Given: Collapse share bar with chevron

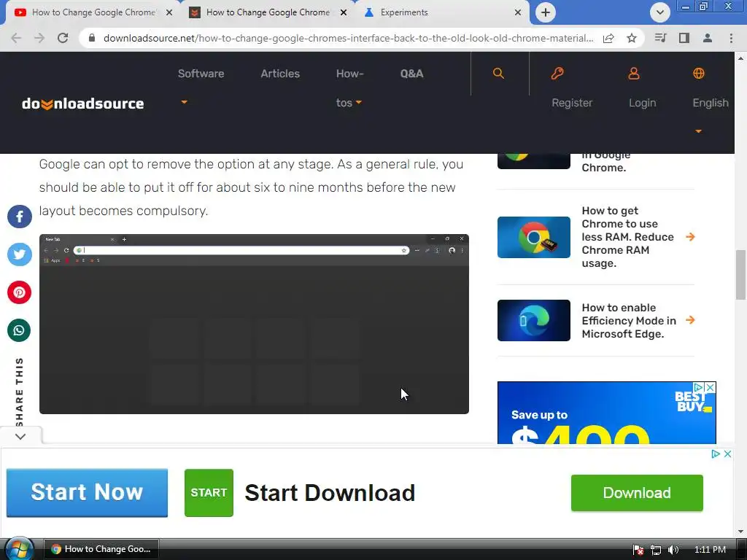Looking at the screenshot, I should [x=20, y=436].
